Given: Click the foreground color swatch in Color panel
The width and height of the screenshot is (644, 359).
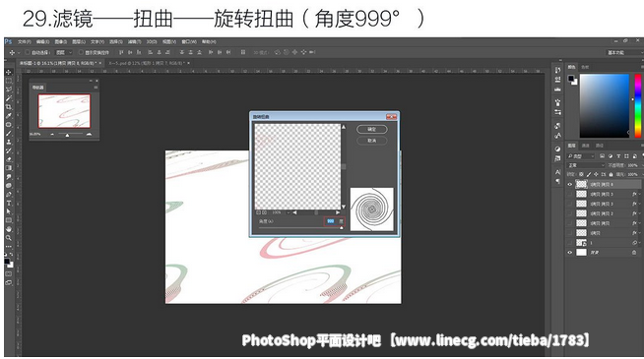Looking at the screenshot, I should 571,78.
